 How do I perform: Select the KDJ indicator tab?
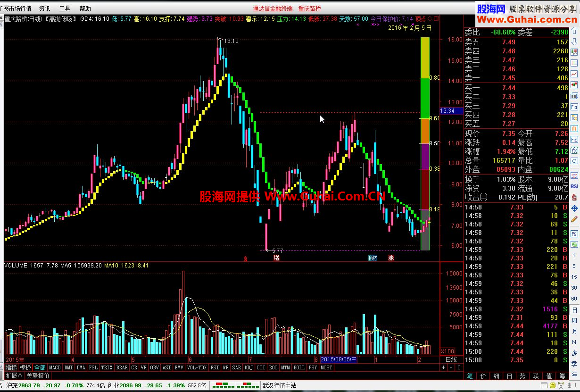pyautogui.click(x=249, y=367)
